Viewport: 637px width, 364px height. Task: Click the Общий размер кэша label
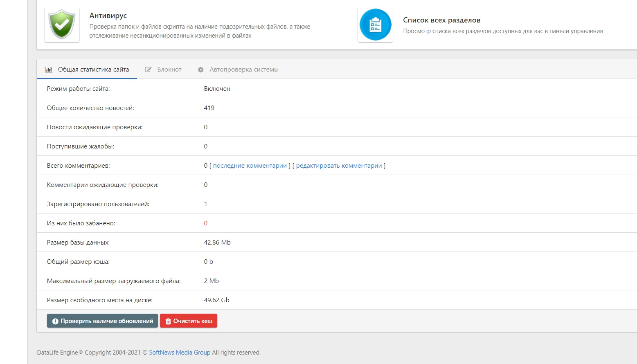tap(79, 262)
